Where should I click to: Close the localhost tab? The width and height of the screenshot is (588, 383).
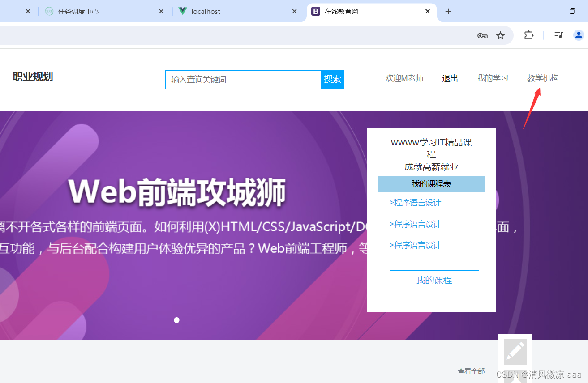[x=294, y=11]
